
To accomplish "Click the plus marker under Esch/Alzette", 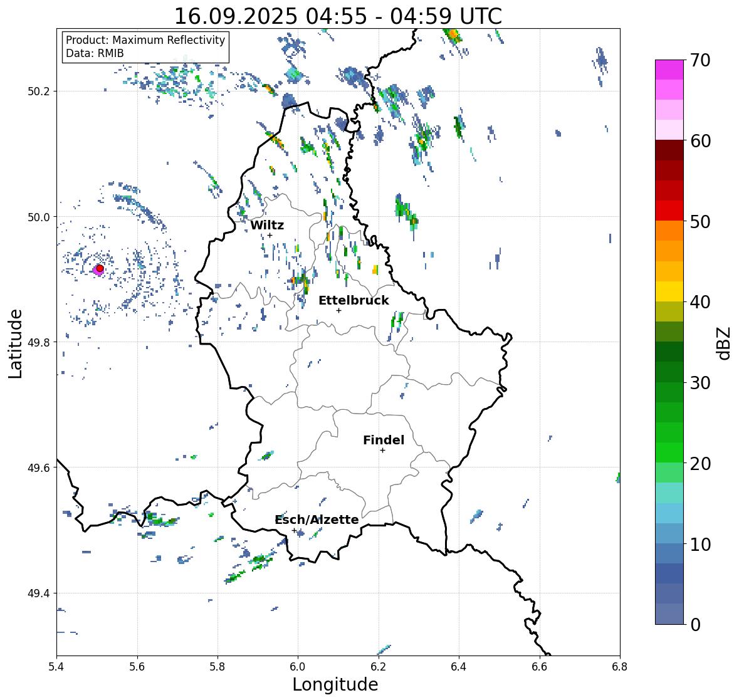I will pos(294,530).
